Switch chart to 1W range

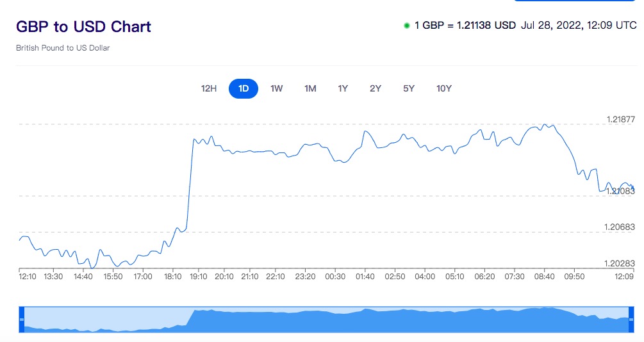(x=276, y=88)
